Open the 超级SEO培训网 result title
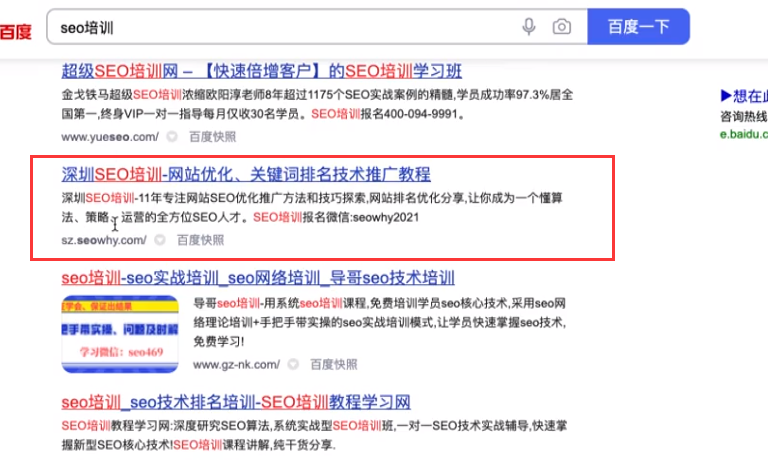 (262, 72)
